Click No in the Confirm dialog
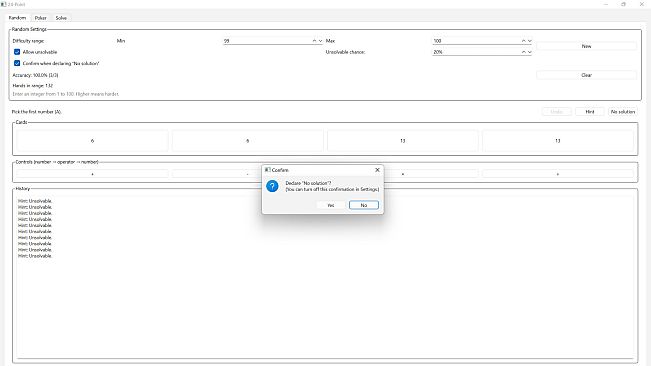This screenshot has width=651, height=366. [x=364, y=205]
